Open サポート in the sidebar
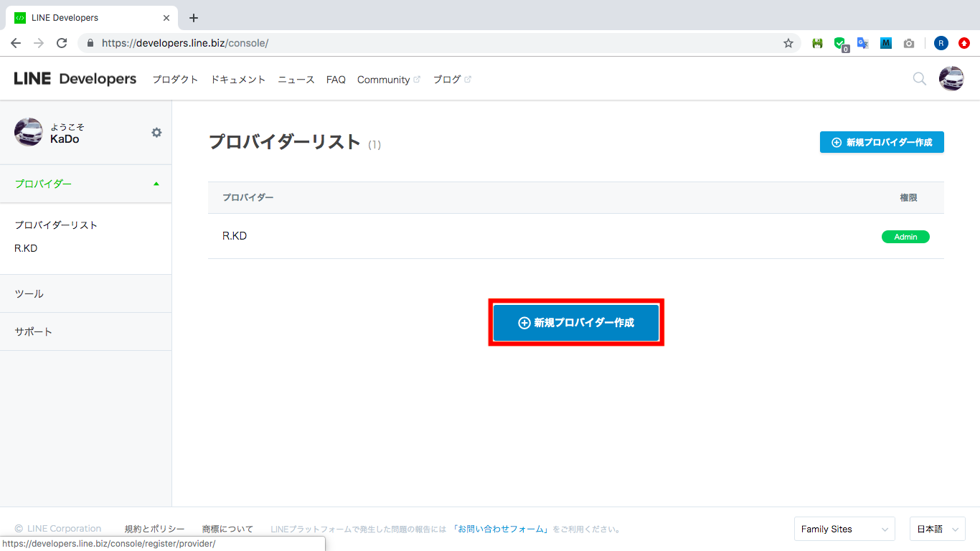The height and width of the screenshot is (551, 980). click(x=86, y=331)
